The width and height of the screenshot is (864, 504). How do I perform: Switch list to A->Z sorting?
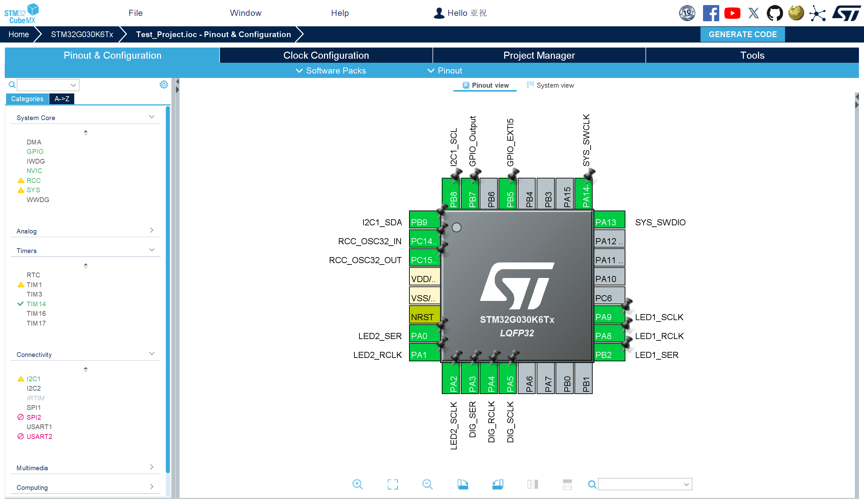coord(62,99)
